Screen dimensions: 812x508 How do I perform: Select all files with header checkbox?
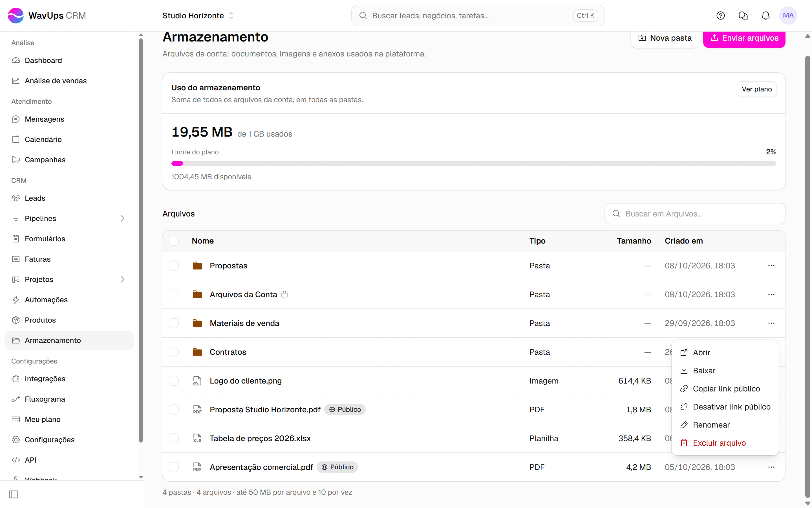(x=173, y=241)
